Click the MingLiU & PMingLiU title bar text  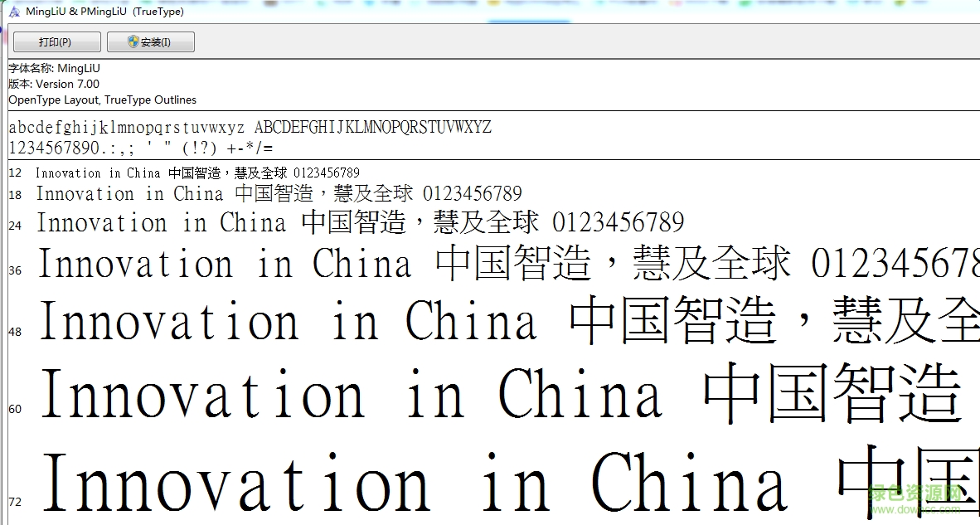click(104, 11)
